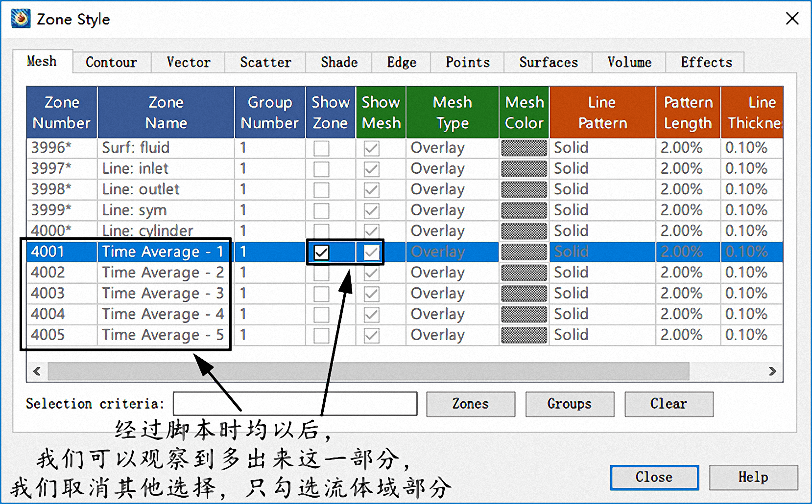Click the Selection criteria input field
This screenshot has height=504, width=812.
coord(294,404)
